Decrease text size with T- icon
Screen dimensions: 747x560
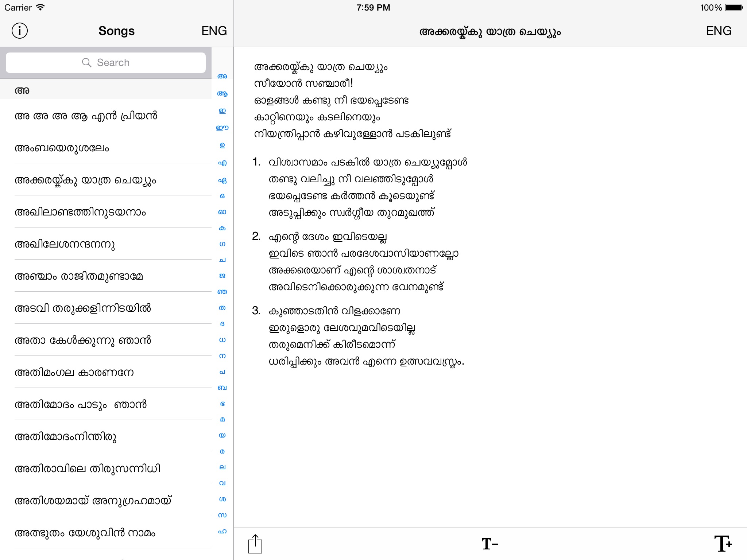click(489, 544)
